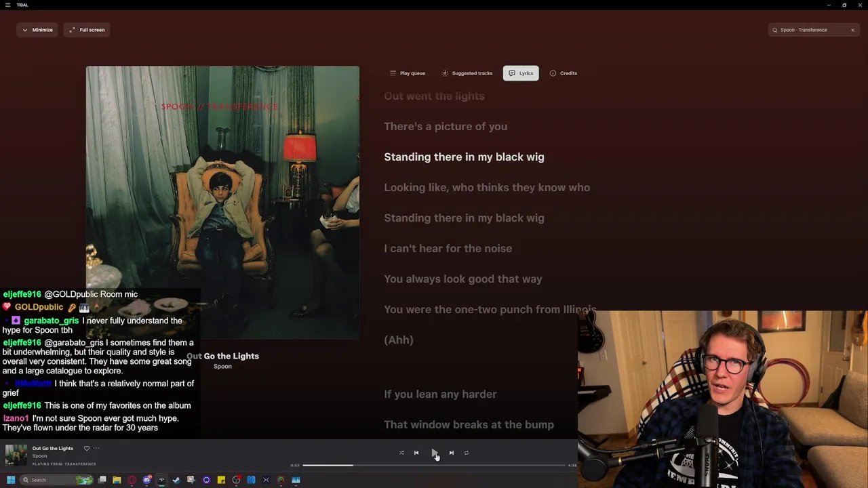Open the Opera browser taskbar icon

[x=132, y=480]
